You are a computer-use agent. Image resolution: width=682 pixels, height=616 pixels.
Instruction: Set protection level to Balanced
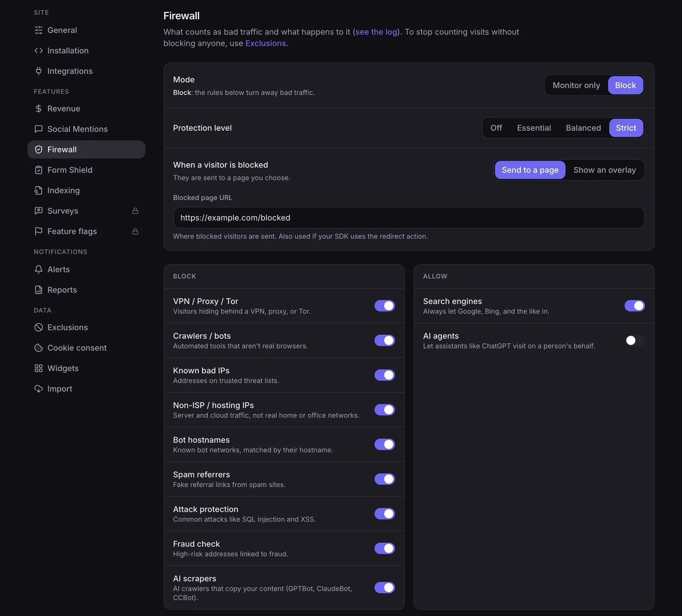pyautogui.click(x=583, y=128)
